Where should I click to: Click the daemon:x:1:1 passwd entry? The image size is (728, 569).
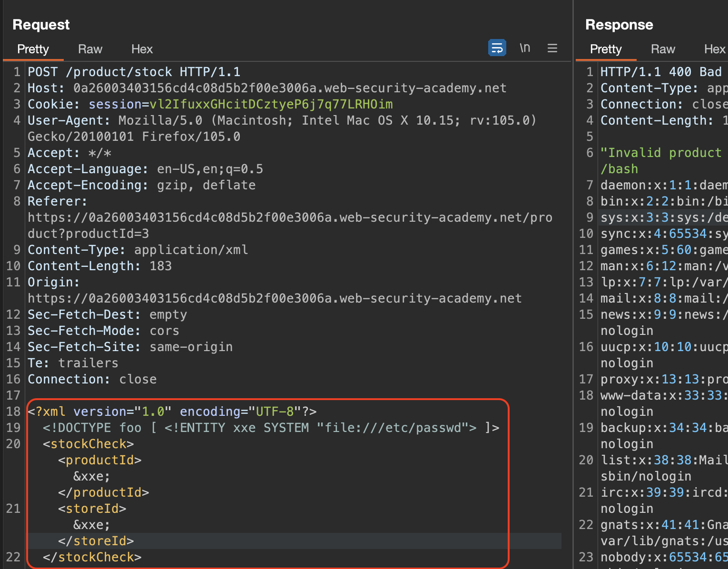pyautogui.click(x=664, y=186)
